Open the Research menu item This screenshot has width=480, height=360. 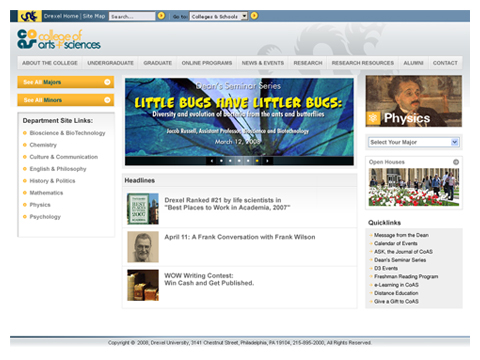[308, 63]
